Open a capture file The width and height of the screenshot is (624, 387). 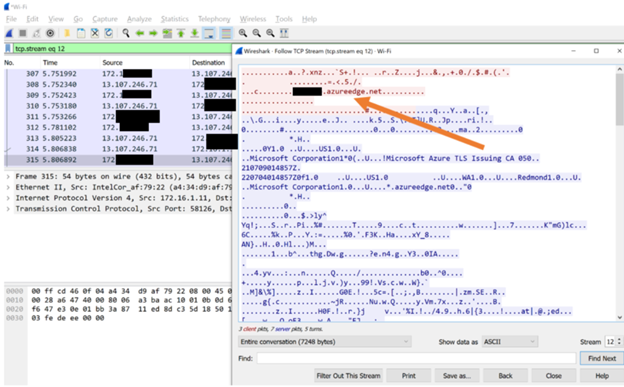(x=67, y=33)
